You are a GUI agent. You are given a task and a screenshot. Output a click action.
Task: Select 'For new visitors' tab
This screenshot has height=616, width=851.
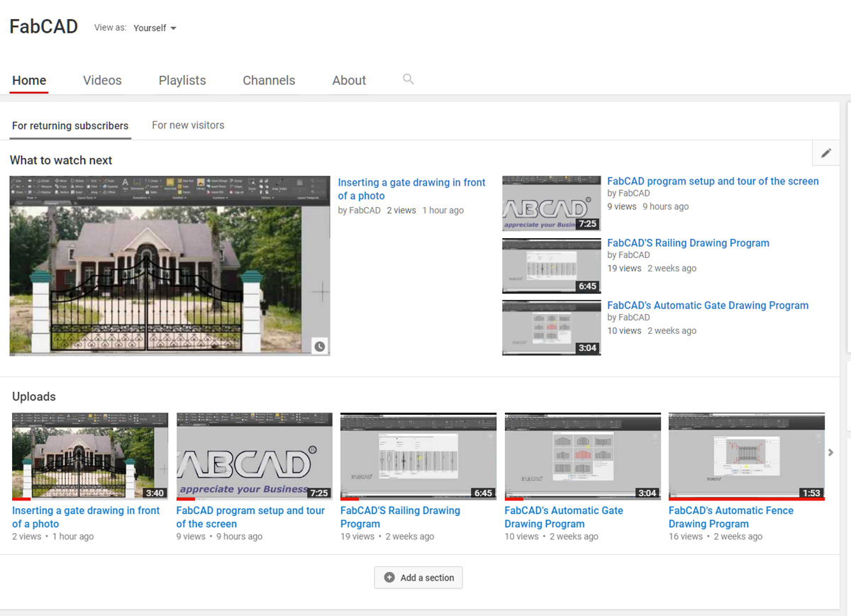point(188,125)
